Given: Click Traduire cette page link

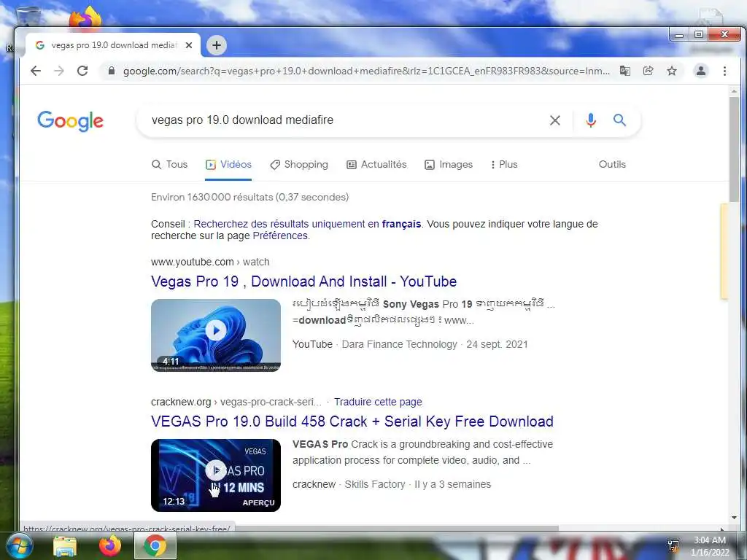Looking at the screenshot, I should [378, 402].
